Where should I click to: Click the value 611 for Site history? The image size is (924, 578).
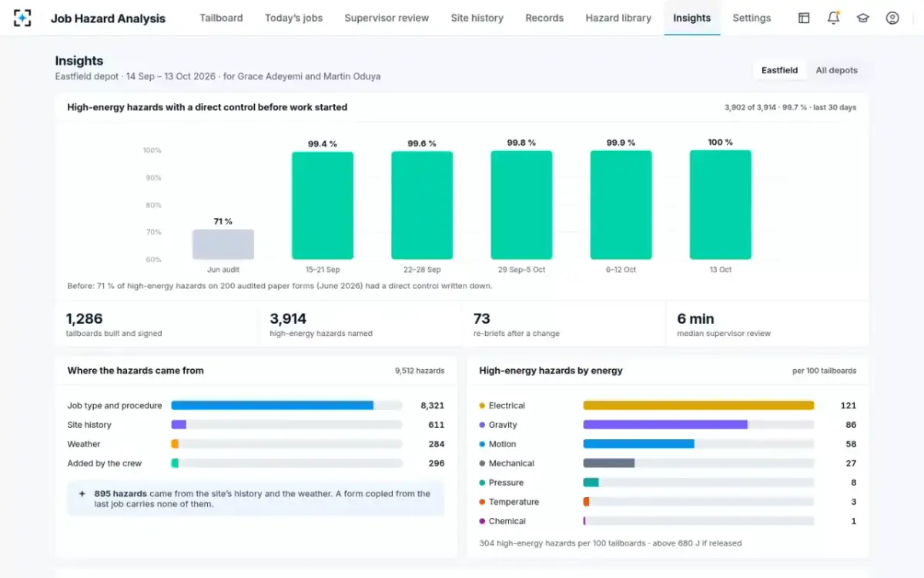tap(437, 425)
